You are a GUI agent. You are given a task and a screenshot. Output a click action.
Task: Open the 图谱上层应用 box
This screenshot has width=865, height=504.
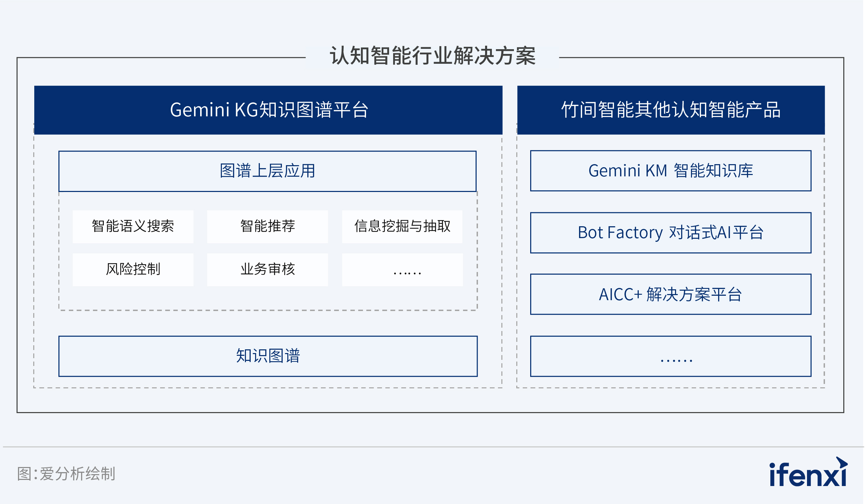[267, 171]
